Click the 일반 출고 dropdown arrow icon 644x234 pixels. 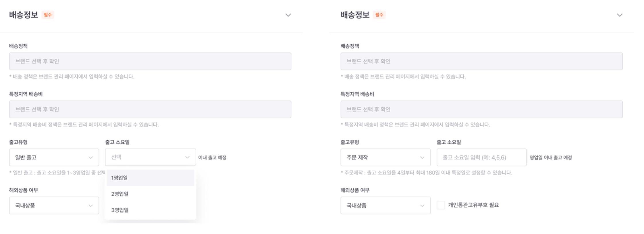[x=90, y=158]
